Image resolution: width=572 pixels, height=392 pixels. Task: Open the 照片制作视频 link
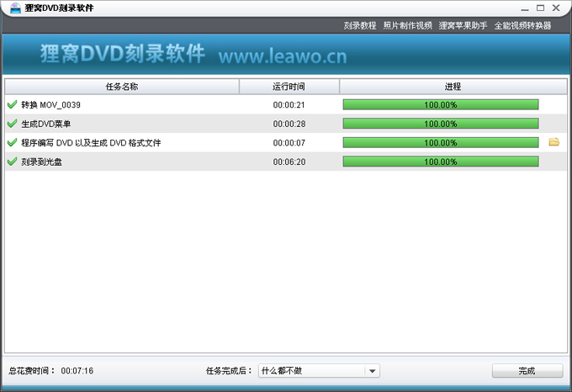pyautogui.click(x=407, y=25)
